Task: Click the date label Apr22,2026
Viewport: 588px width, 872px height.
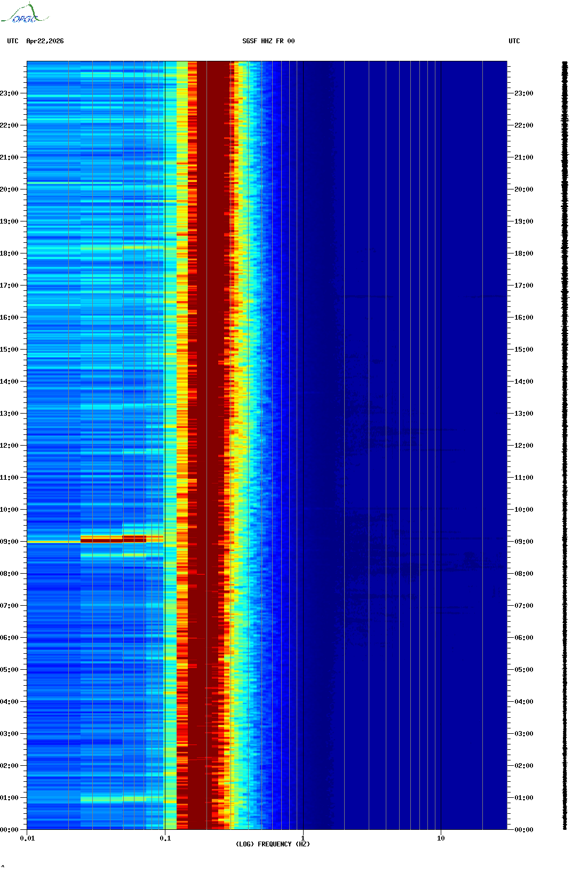Action: pyautogui.click(x=45, y=41)
